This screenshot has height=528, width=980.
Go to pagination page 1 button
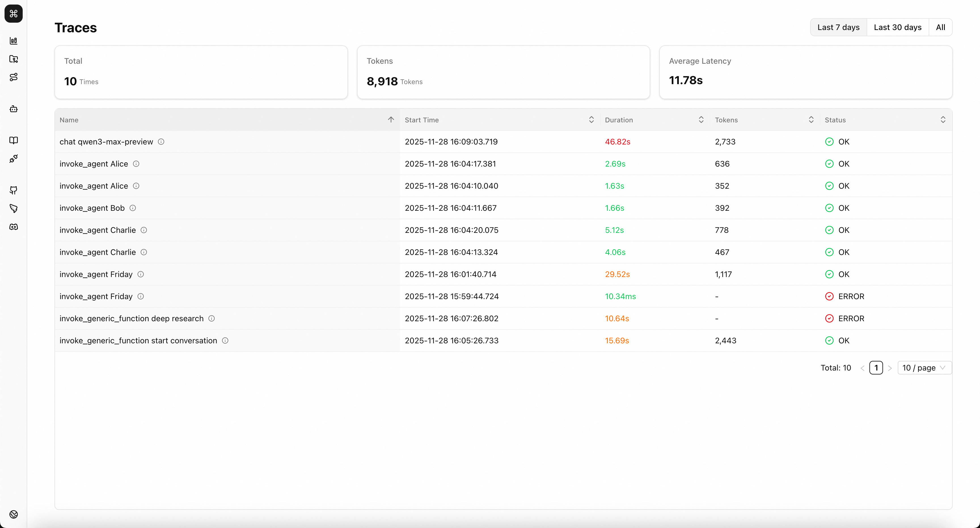click(x=876, y=368)
